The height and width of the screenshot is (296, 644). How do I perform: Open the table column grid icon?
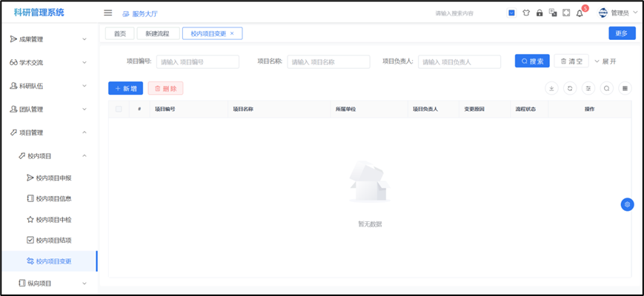pyautogui.click(x=625, y=88)
